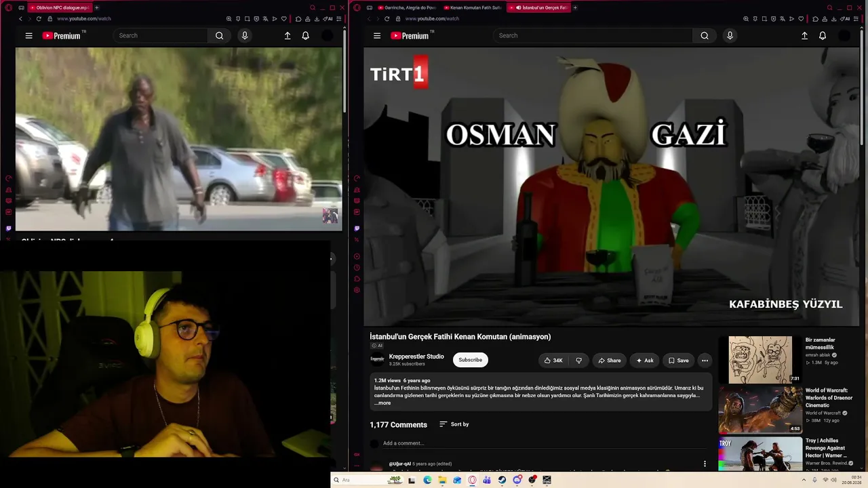The height and width of the screenshot is (488, 868).
Task: Like the video showing 34K likes
Action: pos(553,361)
